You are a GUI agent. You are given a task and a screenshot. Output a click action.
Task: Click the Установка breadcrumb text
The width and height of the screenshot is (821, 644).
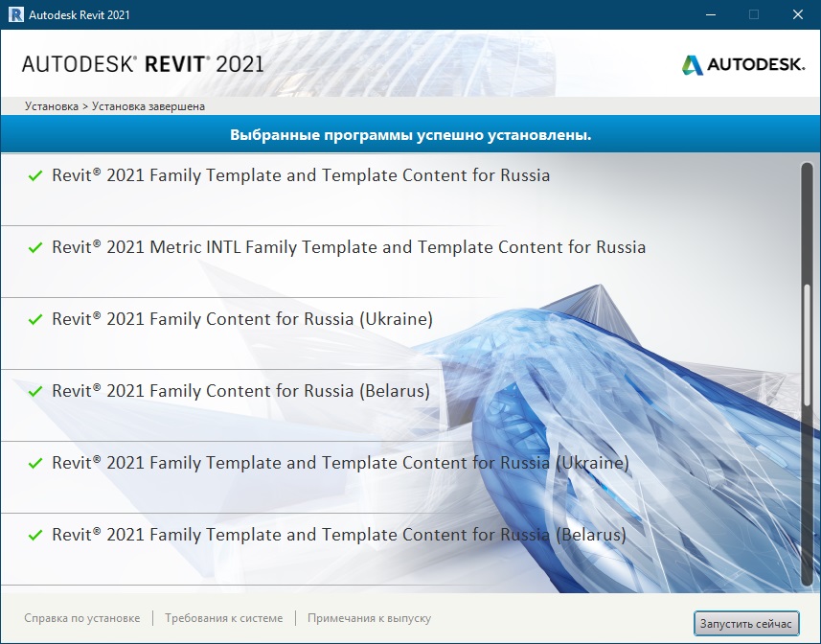tap(51, 106)
